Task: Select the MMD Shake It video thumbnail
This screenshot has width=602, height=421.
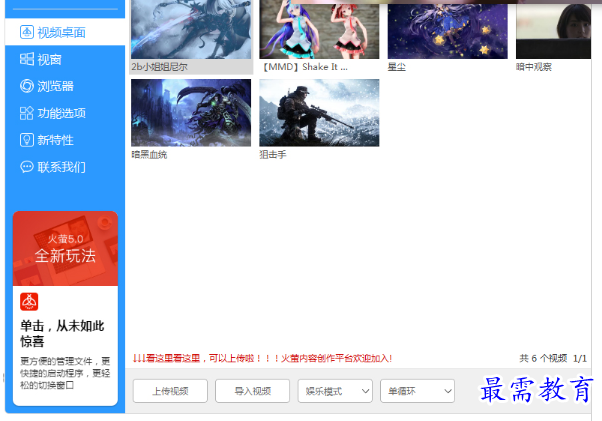Action: click(x=319, y=30)
